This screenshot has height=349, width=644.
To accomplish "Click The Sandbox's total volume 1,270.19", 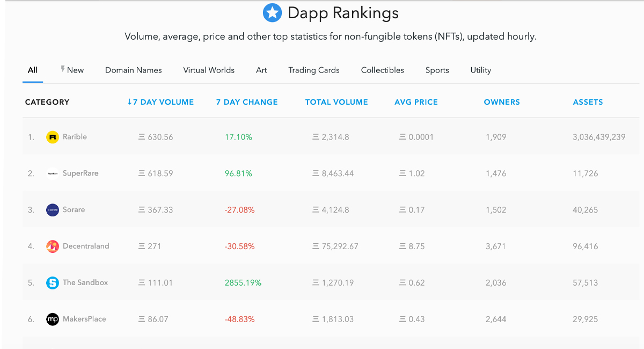I will tap(333, 282).
